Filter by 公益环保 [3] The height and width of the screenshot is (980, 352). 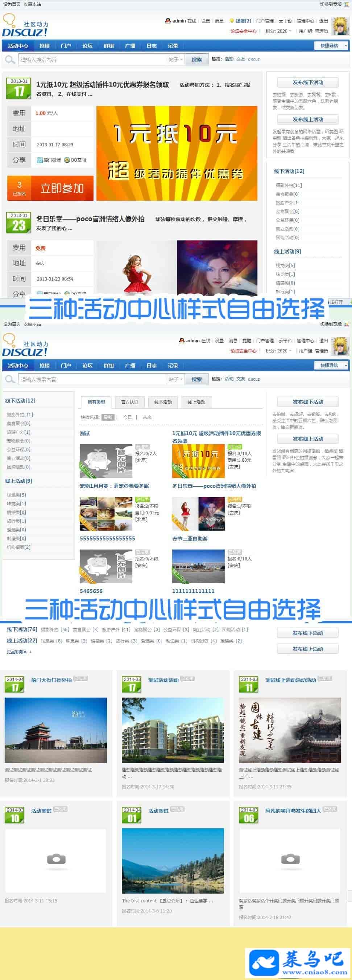click(177, 630)
